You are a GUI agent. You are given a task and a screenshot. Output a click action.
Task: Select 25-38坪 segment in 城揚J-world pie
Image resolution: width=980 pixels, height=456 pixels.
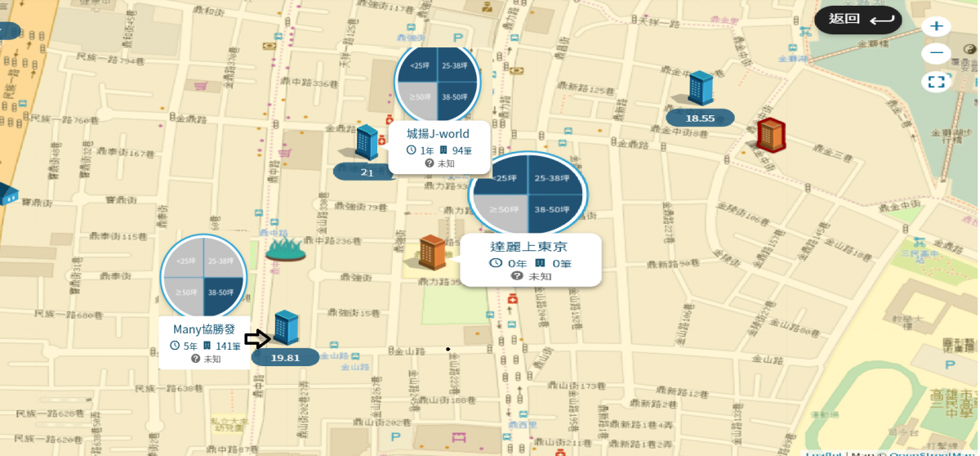[457, 64]
